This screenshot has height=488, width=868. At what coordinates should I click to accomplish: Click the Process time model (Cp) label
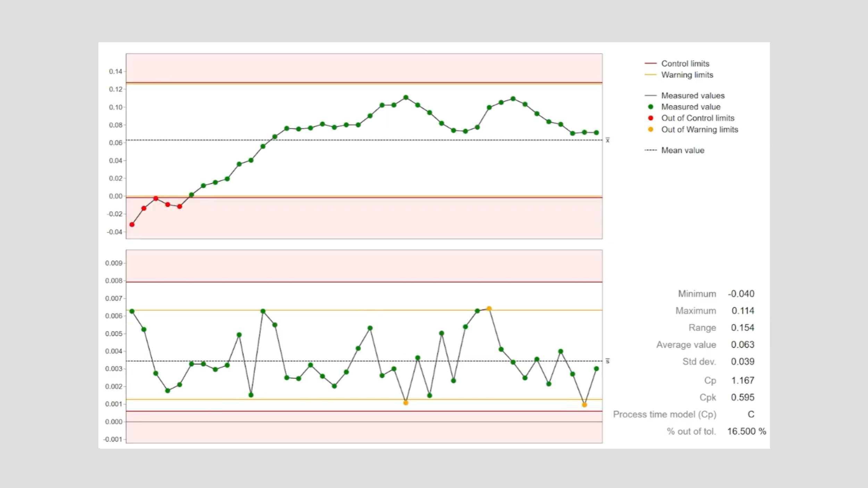point(664,414)
